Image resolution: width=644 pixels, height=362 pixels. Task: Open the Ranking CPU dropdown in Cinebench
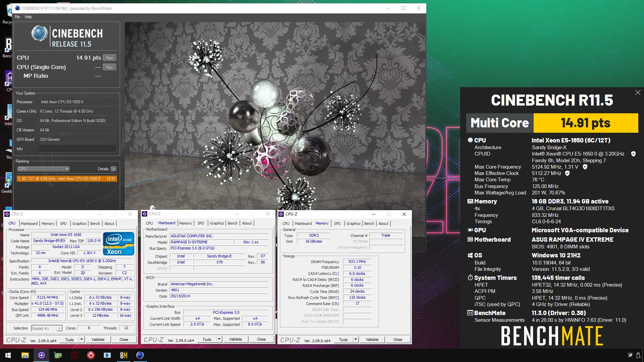43,169
